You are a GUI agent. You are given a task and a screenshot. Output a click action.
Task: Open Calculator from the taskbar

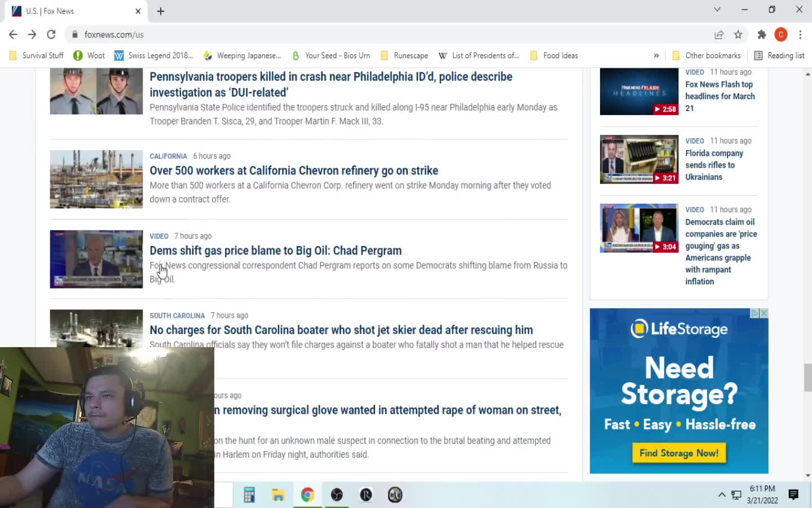click(249, 495)
